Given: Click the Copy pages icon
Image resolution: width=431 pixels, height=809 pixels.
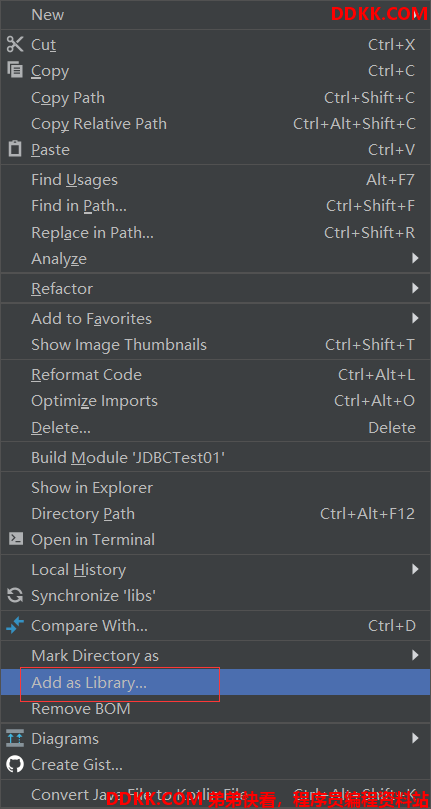Looking at the screenshot, I should coord(15,70).
